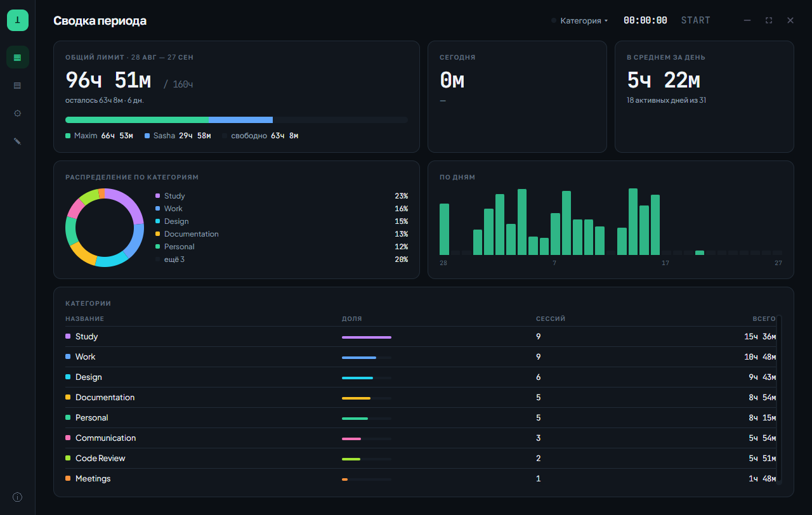The height and width of the screenshot is (515, 812).
Task: Select the Work row in categories table
Action: tap(421, 357)
